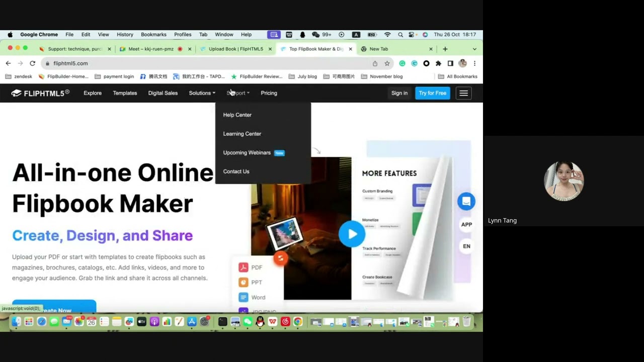Close the New Tab tab

pos(431,49)
